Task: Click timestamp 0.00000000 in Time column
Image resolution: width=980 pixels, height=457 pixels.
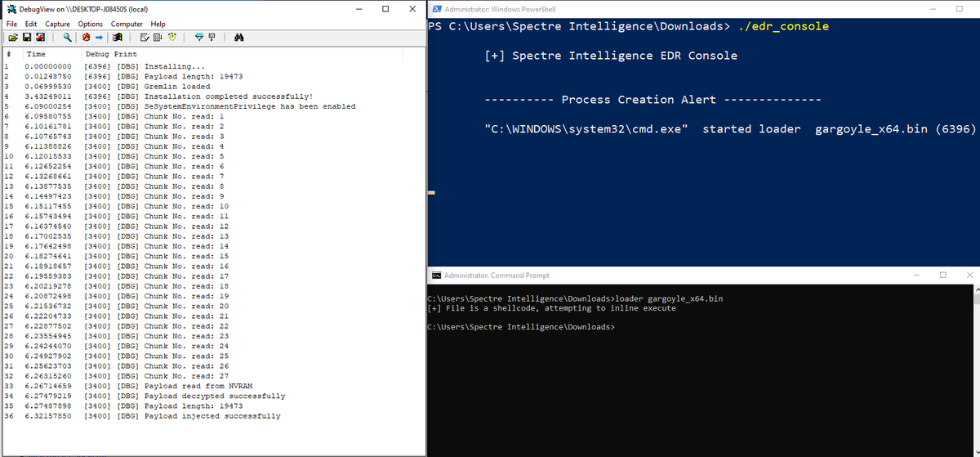Action: tap(48, 66)
